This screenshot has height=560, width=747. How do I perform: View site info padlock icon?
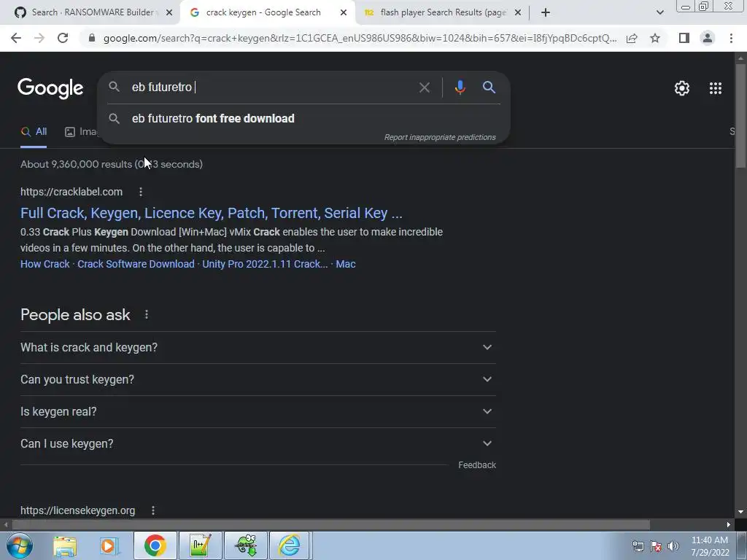[x=91, y=38]
